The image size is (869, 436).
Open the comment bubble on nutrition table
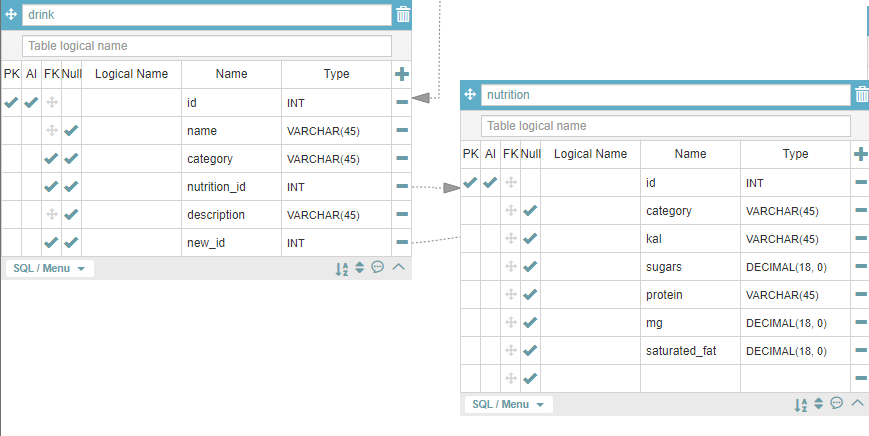(x=837, y=403)
